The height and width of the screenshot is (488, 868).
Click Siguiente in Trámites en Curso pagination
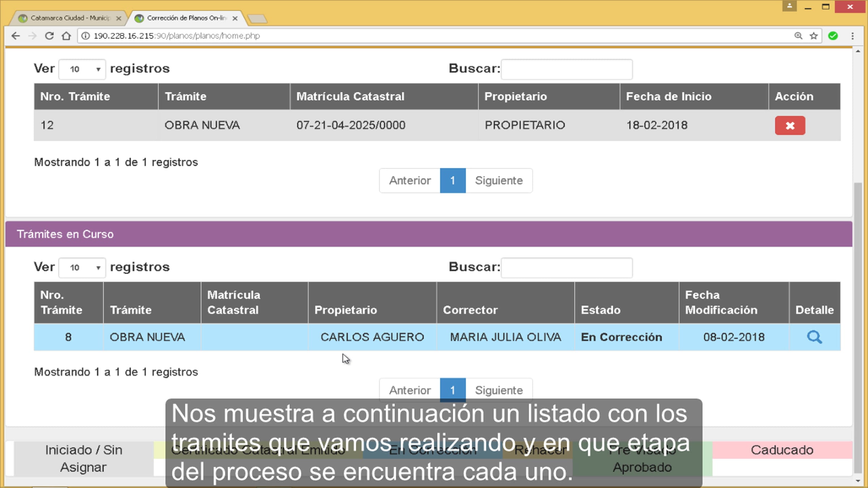click(x=499, y=390)
